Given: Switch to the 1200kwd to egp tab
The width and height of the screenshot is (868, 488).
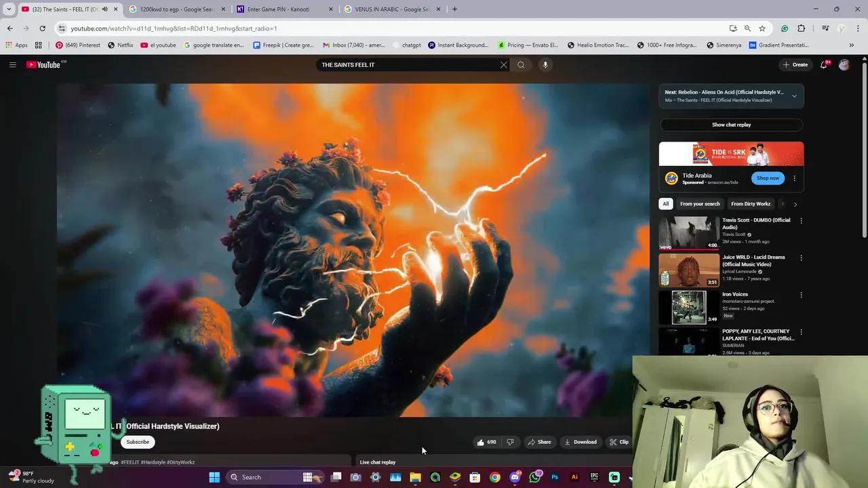Looking at the screenshot, I should point(176,9).
